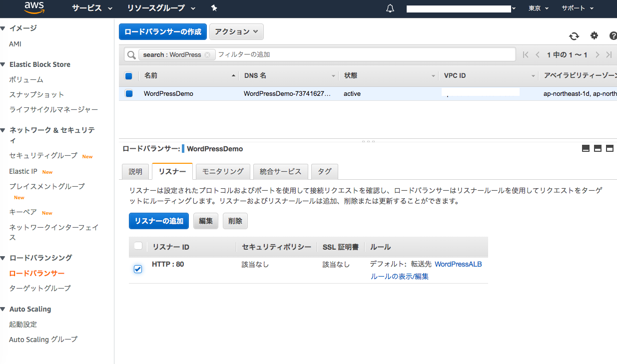
Task: Switch to the 説明 tab
Action: coord(135,171)
